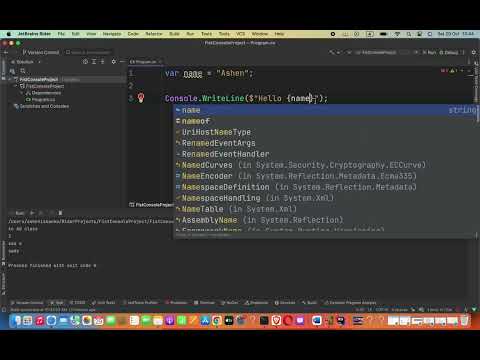The image size is (480, 360).
Task: Open the Solution view dropdown
Action: pos(26,62)
